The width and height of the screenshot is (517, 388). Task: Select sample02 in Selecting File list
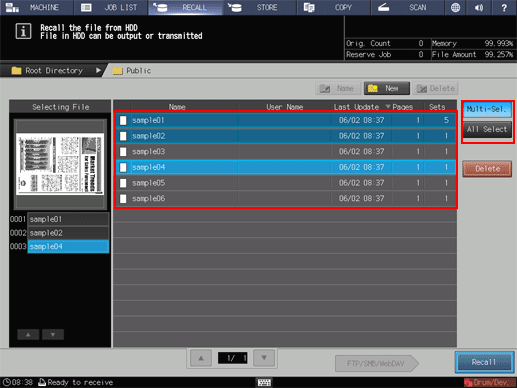(68, 233)
